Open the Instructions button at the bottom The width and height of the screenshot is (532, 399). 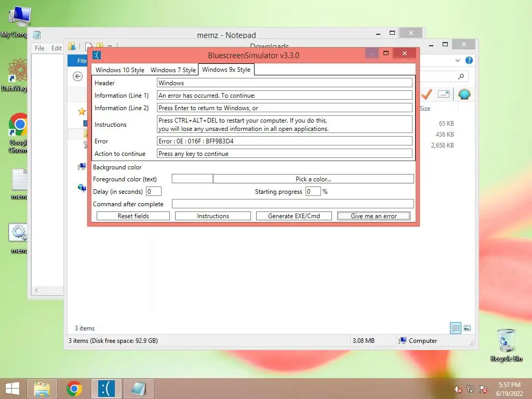pyautogui.click(x=212, y=216)
